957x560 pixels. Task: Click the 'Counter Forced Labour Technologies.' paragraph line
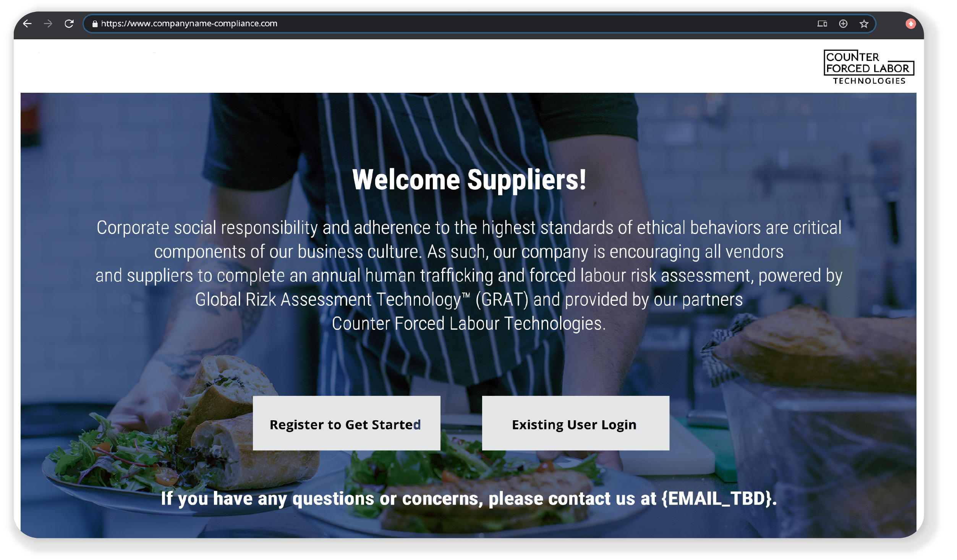click(469, 323)
